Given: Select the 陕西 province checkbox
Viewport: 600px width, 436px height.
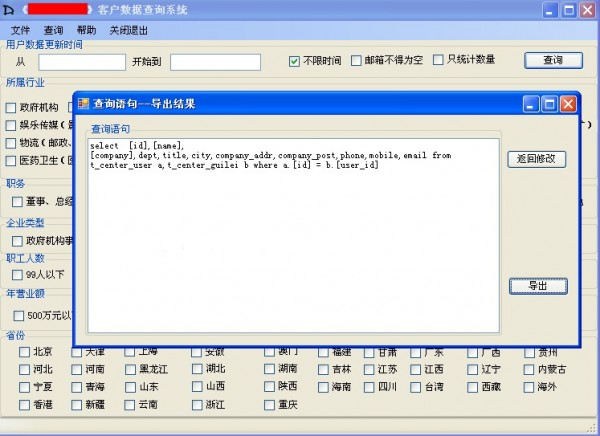Looking at the screenshot, I should click(x=269, y=386).
